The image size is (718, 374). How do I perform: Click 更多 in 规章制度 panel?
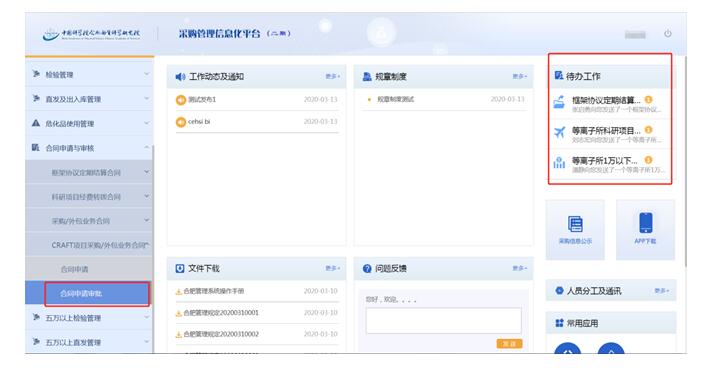[x=519, y=76]
